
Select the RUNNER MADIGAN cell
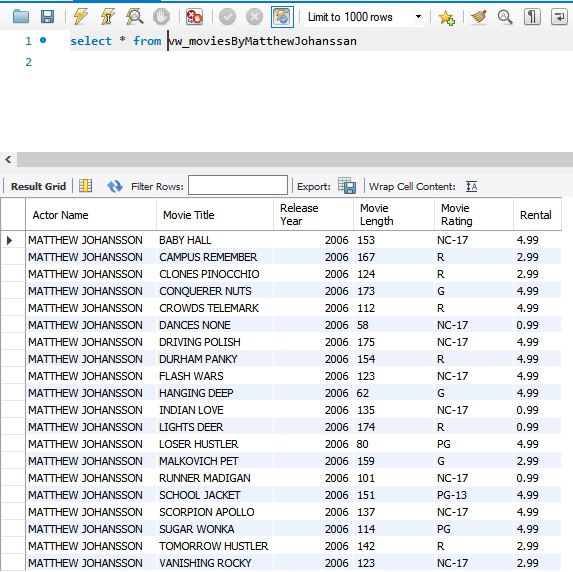(x=215, y=478)
